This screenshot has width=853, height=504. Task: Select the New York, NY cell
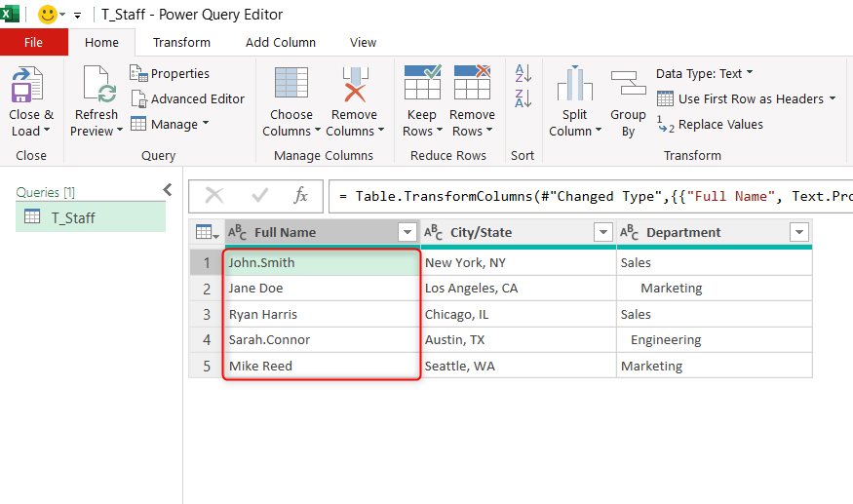519,263
